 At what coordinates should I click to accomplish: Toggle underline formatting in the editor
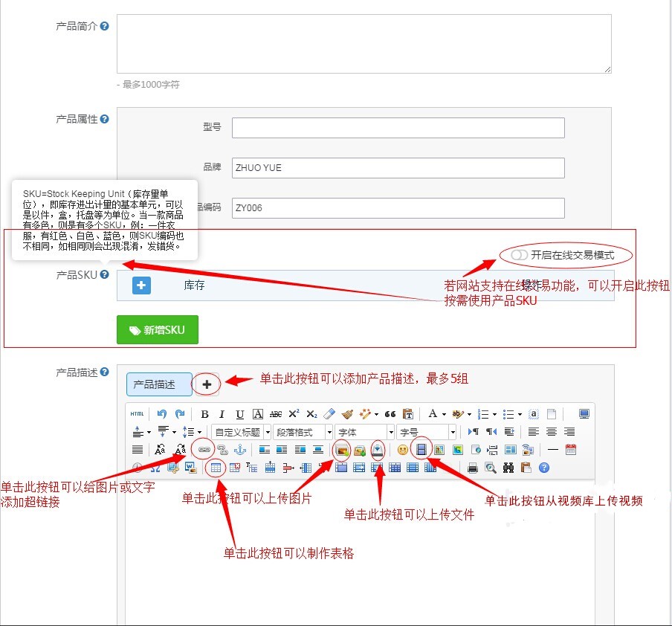point(240,414)
